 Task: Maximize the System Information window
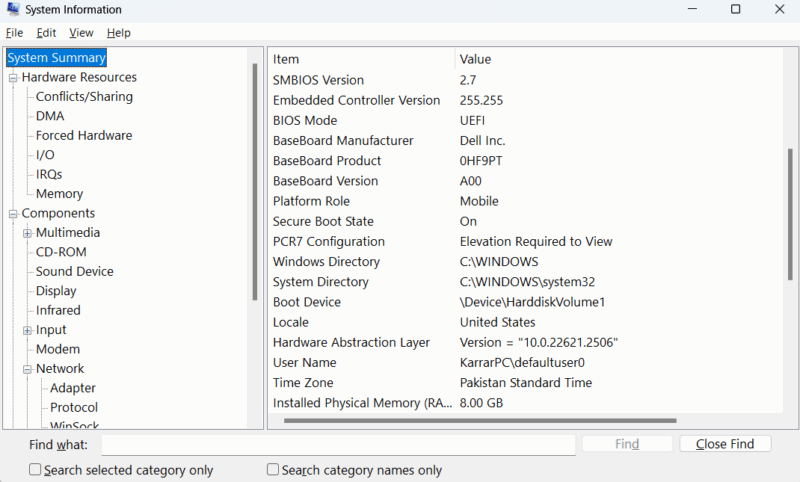[735, 9]
